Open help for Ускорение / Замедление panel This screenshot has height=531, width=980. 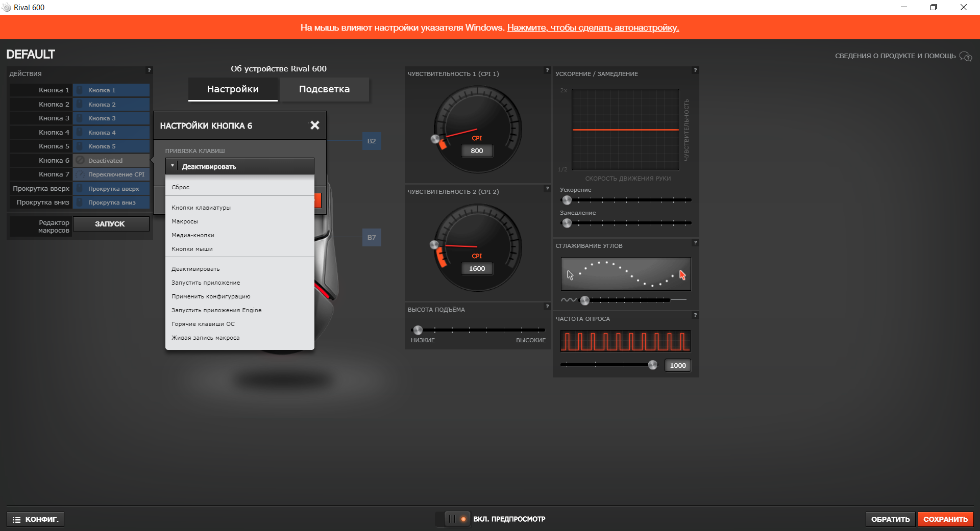click(x=695, y=70)
